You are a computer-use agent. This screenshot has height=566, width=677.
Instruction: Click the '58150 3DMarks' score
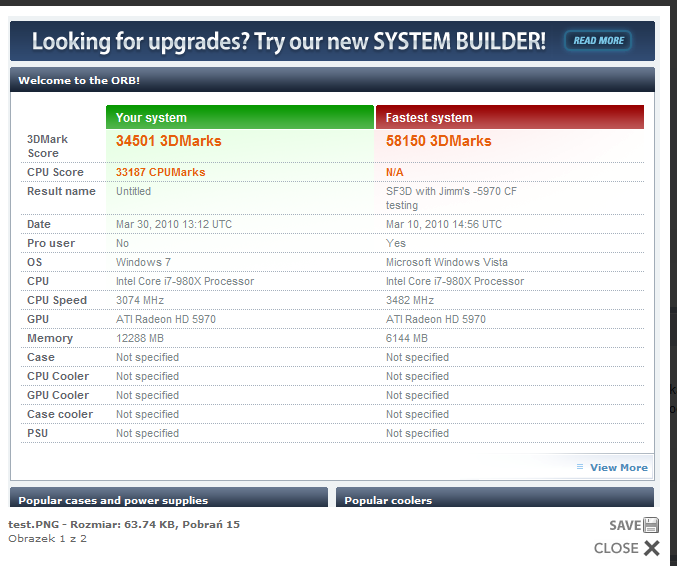point(438,141)
